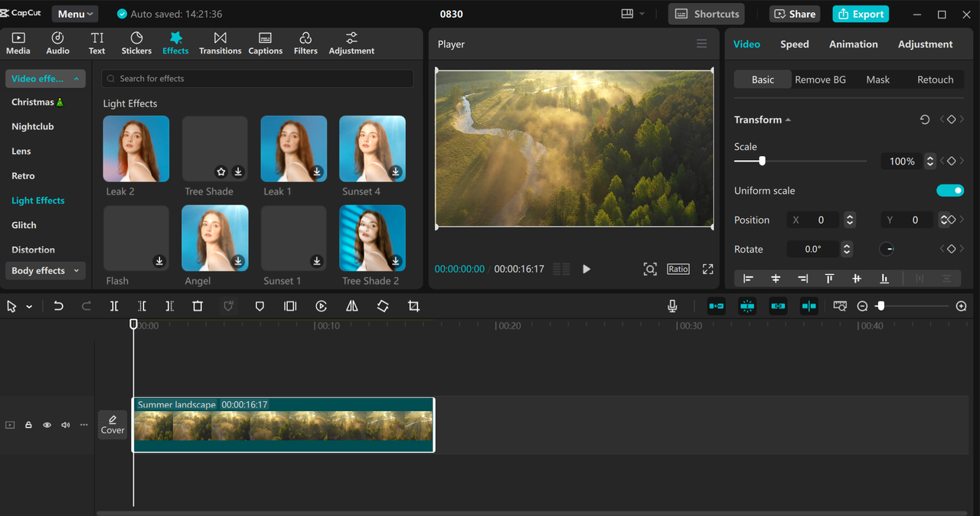980x516 pixels.
Task: Click the Add marker shield icon
Action: 260,306
